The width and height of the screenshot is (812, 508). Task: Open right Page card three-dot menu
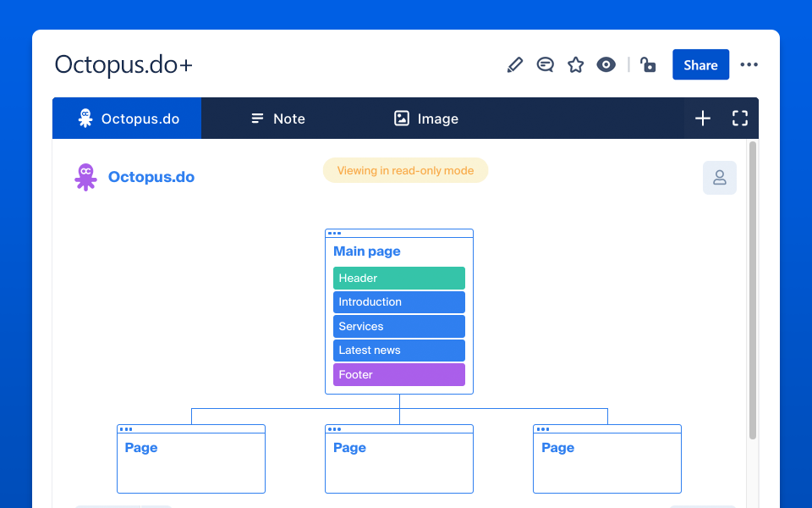tap(543, 429)
